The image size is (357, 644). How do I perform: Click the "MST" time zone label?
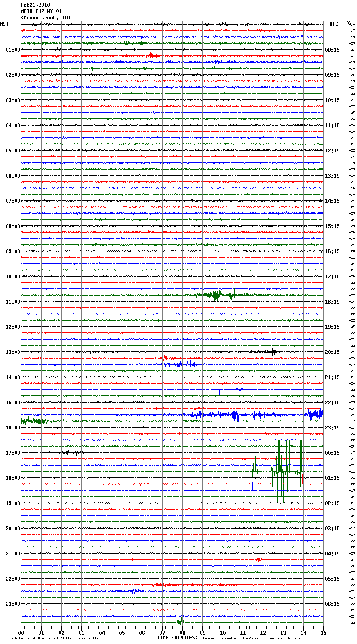[x=4, y=24]
